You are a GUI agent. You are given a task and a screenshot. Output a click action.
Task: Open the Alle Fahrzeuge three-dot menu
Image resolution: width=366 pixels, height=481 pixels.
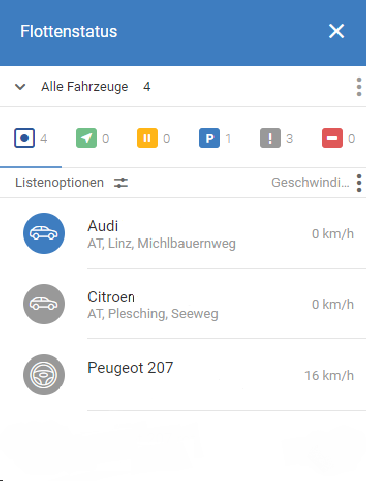click(359, 87)
